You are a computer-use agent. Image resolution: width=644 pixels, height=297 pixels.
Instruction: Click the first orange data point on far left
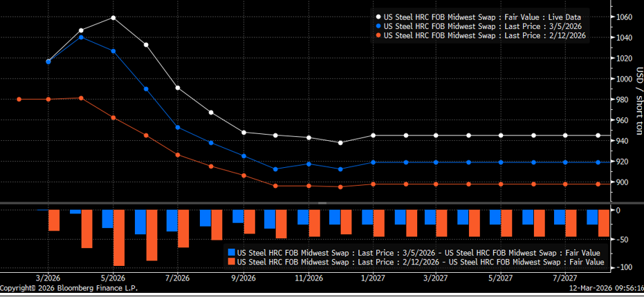point(19,99)
